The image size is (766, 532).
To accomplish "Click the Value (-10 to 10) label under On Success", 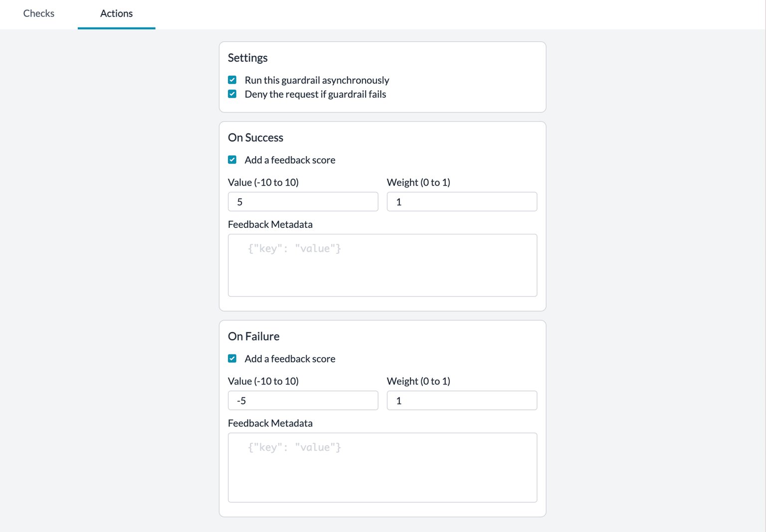I will [x=263, y=182].
